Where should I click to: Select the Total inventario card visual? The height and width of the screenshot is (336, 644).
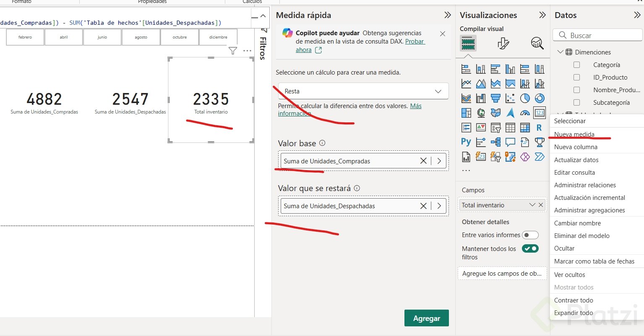211,101
